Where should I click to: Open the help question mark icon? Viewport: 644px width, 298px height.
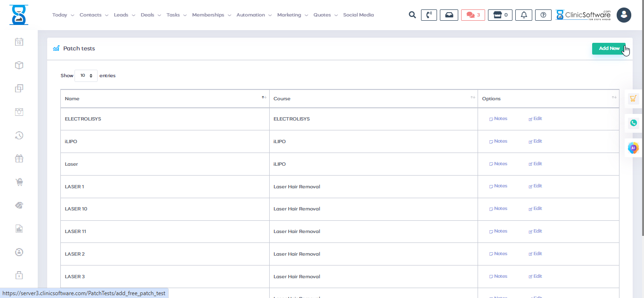click(x=543, y=15)
